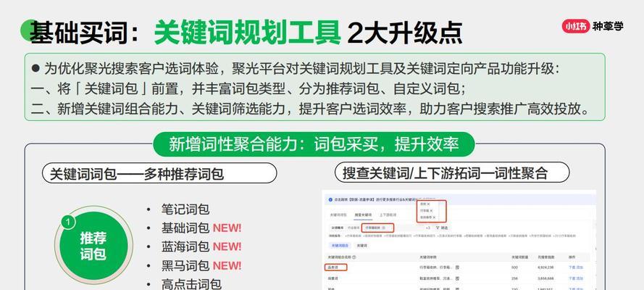Image resolution: width=644 pixels, height=290 pixels.
Task: Click the line starting 一、将「关键词包」前置
Action: click(x=248, y=88)
